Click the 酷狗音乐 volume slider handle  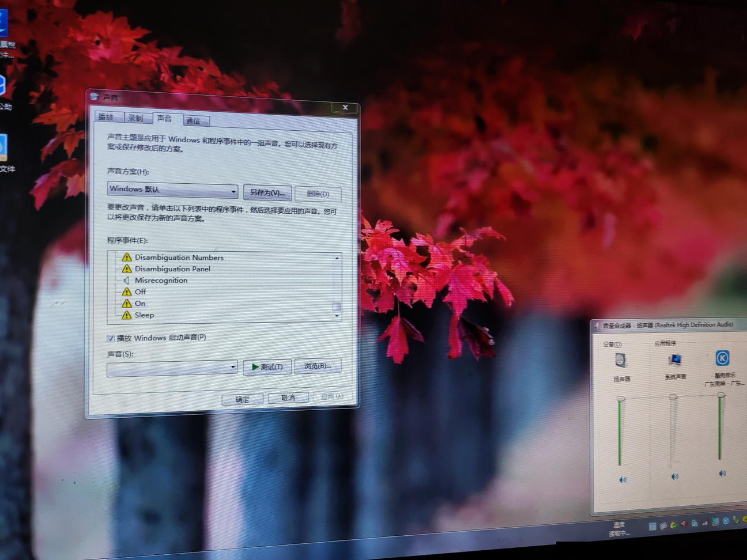tap(721, 395)
